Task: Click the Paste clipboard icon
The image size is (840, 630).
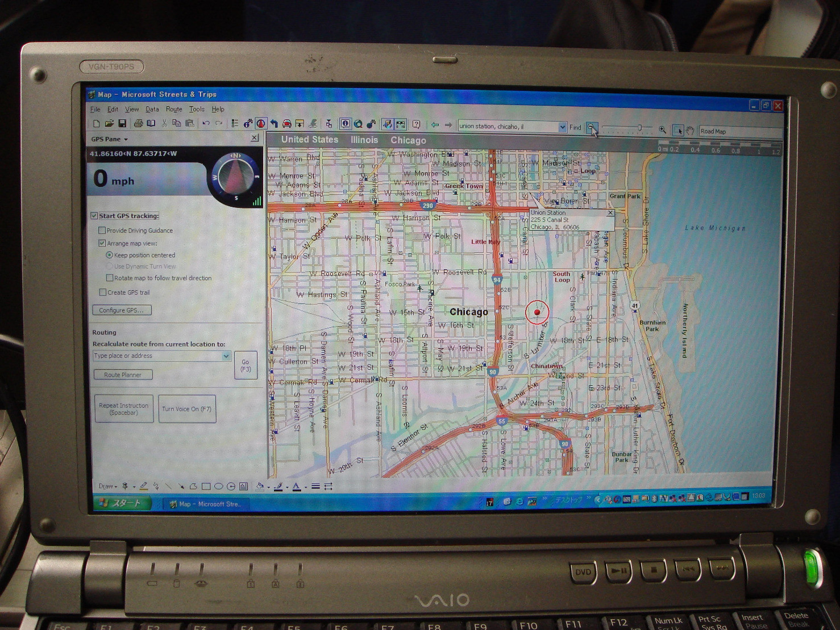Action: [x=190, y=123]
